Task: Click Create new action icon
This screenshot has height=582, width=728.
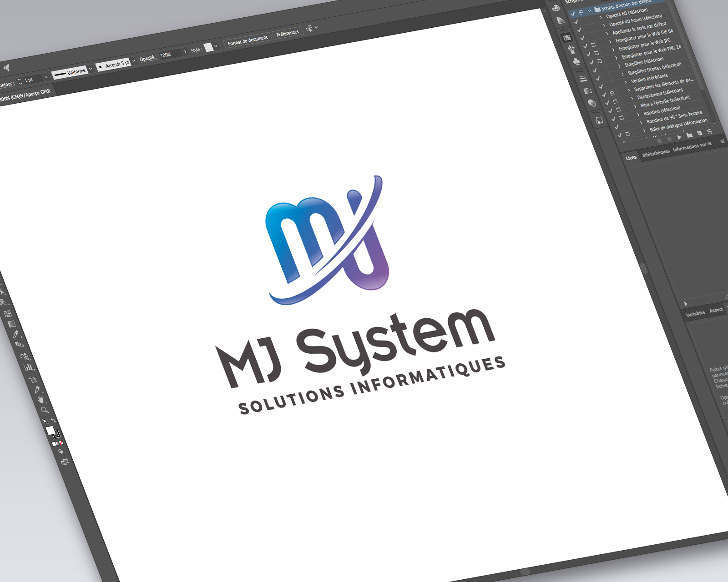Action: pyautogui.click(x=700, y=133)
